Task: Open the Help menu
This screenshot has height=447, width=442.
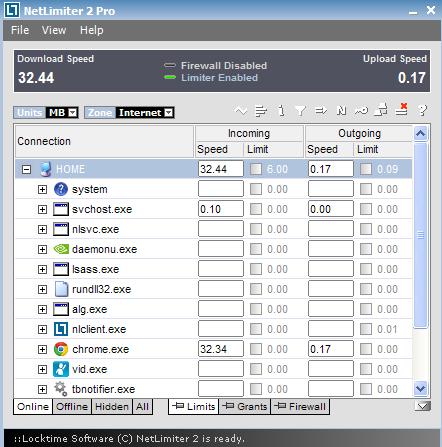Action: click(91, 30)
